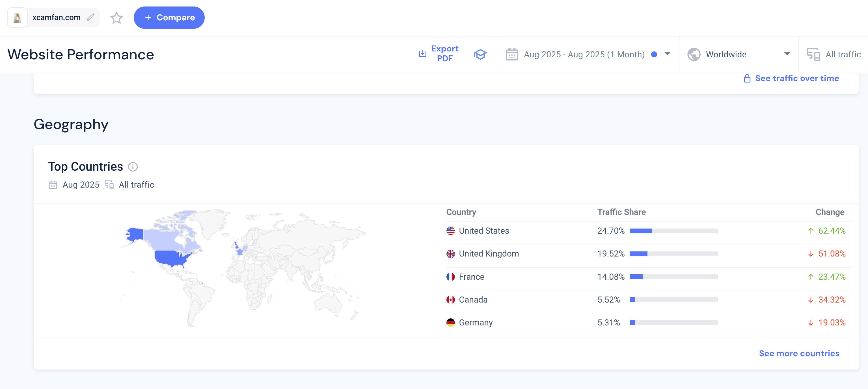Click the globe icon beside Worldwide
The width and height of the screenshot is (868, 389).
point(694,54)
